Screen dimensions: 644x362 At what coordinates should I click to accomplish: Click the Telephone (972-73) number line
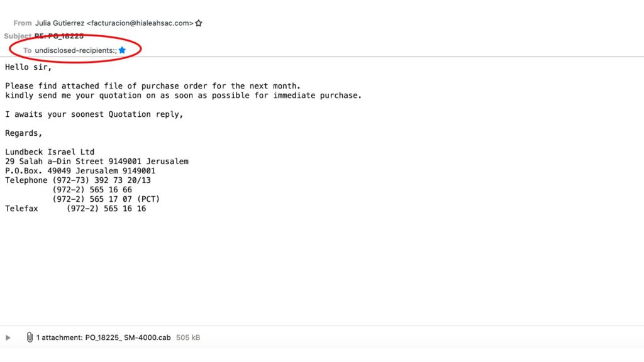[78, 180]
